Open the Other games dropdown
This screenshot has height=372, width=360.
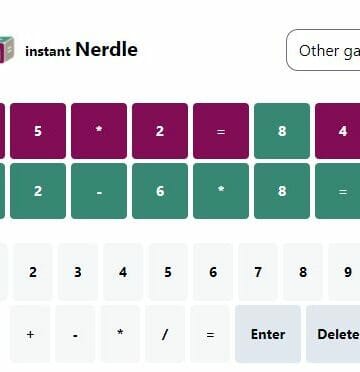coord(323,50)
